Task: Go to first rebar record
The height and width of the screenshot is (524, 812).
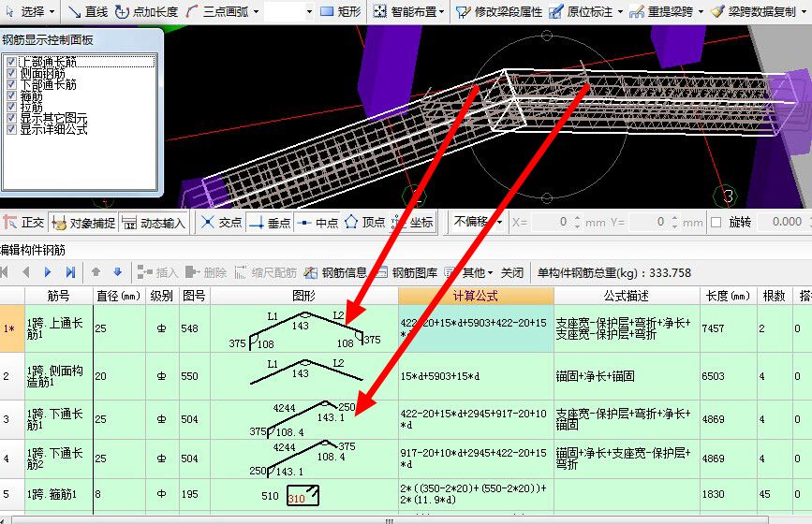Action: [x=5, y=272]
